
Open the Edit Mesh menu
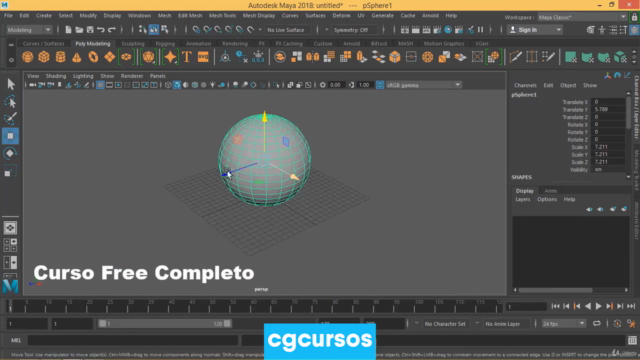(x=190, y=16)
